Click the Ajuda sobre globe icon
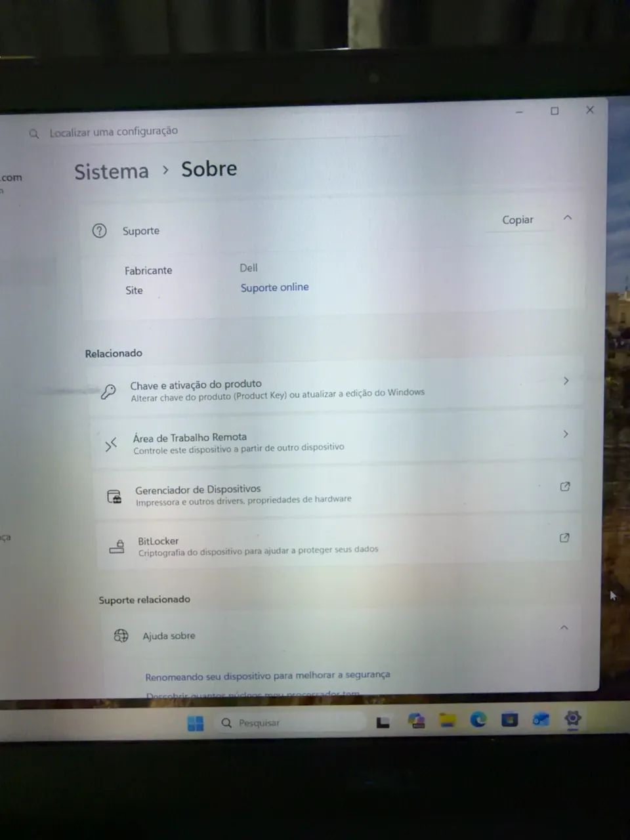The image size is (630, 840). tap(121, 635)
